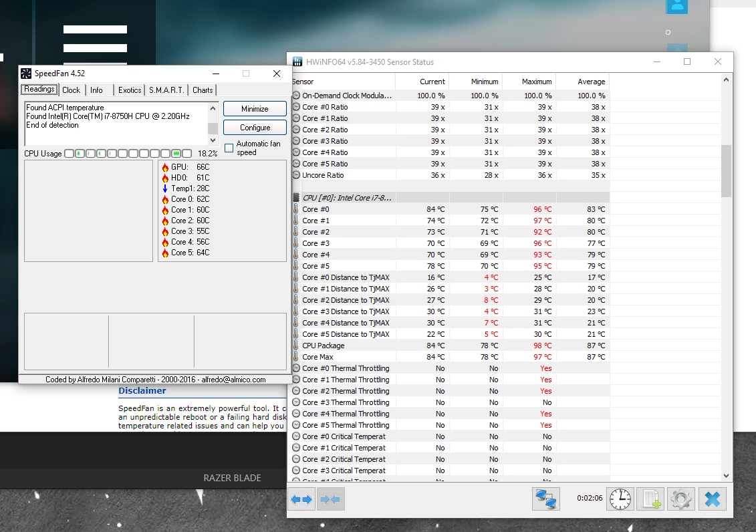The image size is (756, 532).
Task: Click the GPU 66C flame icon
Action: click(x=165, y=167)
